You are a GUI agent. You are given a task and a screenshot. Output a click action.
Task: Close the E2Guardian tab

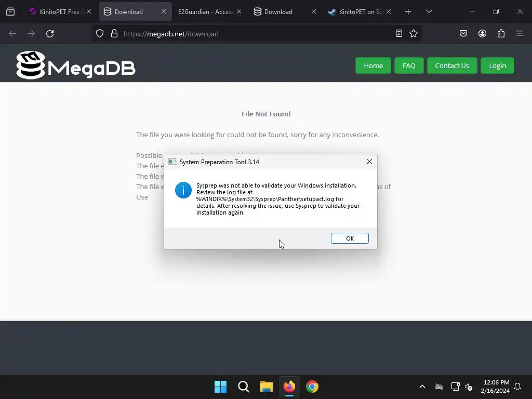tap(239, 11)
